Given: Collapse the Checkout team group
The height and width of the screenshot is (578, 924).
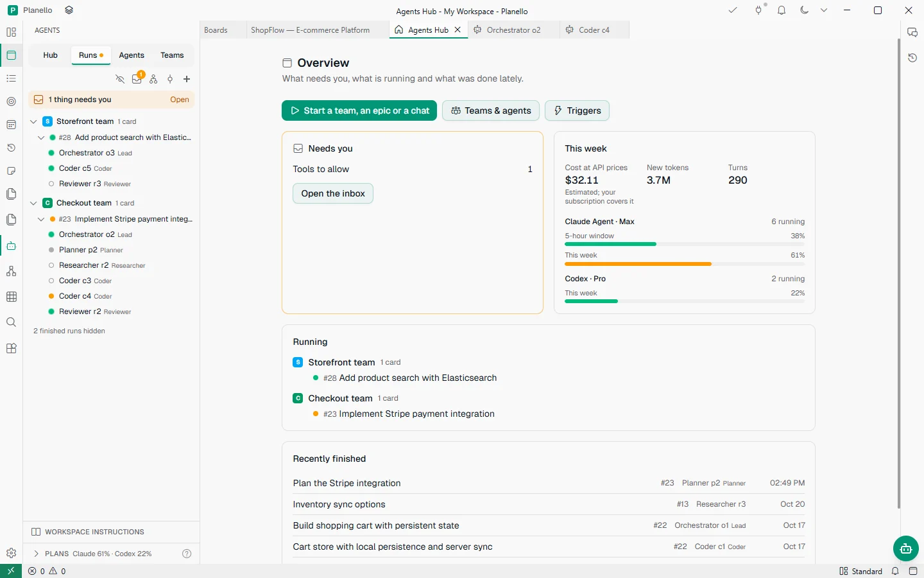Looking at the screenshot, I should 33,203.
